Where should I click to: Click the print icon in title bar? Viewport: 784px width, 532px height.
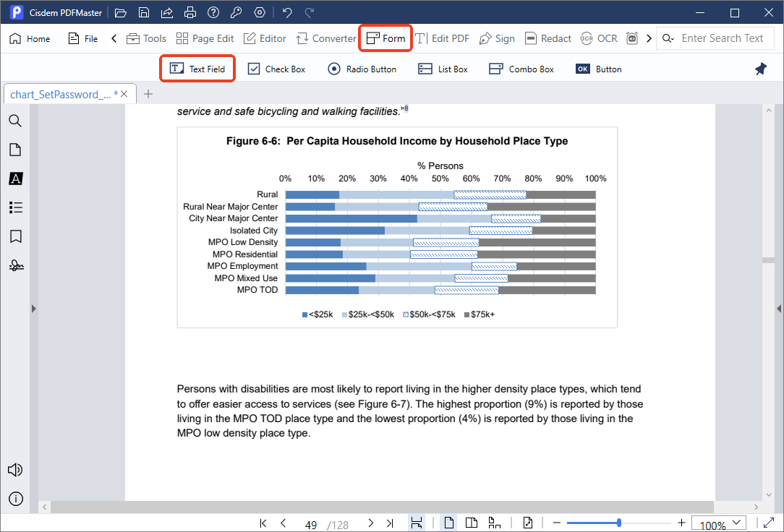pyautogui.click(x=190, y=12)
